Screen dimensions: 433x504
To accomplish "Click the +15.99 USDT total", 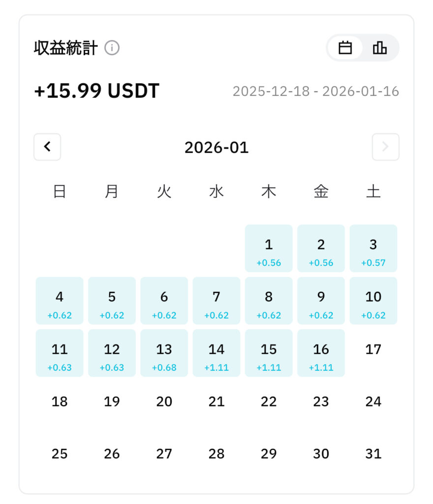I will click(96, 91).
